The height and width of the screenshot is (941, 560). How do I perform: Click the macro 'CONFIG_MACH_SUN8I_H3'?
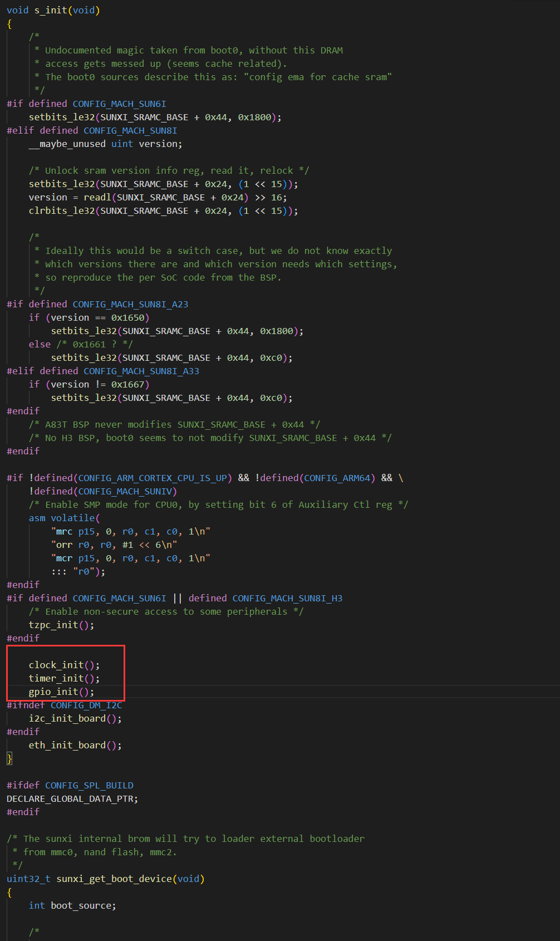coord(287,598)
